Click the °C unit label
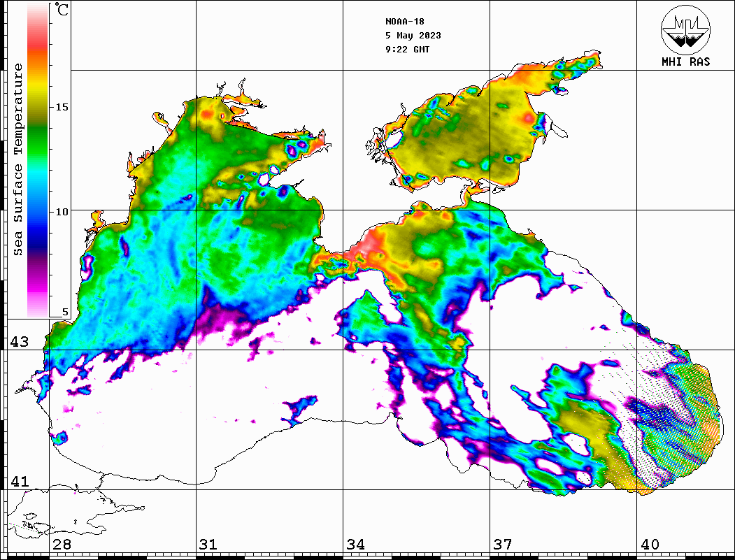735x560 pixels. pos(62,9)
